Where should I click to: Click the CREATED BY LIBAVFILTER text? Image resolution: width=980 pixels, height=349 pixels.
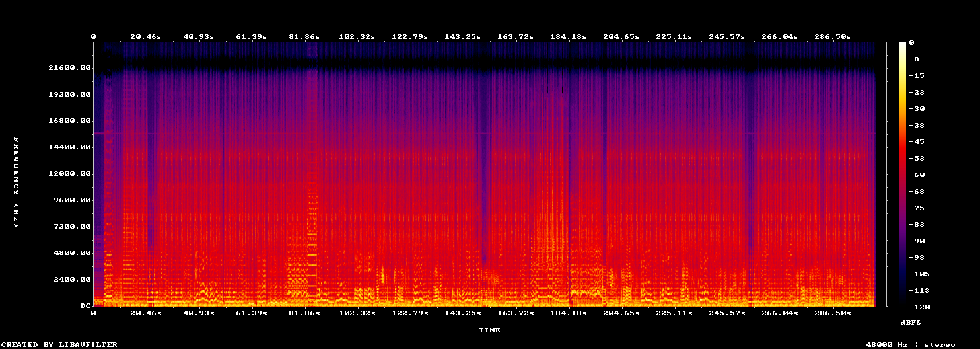(59, 344)
